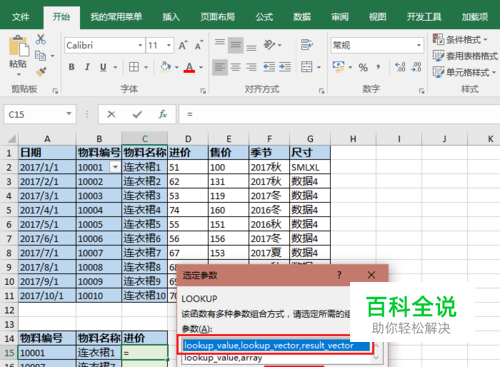Screen dimensions: 500x367
Task: Center text horizontally in cell
Action: coord(235,67)
